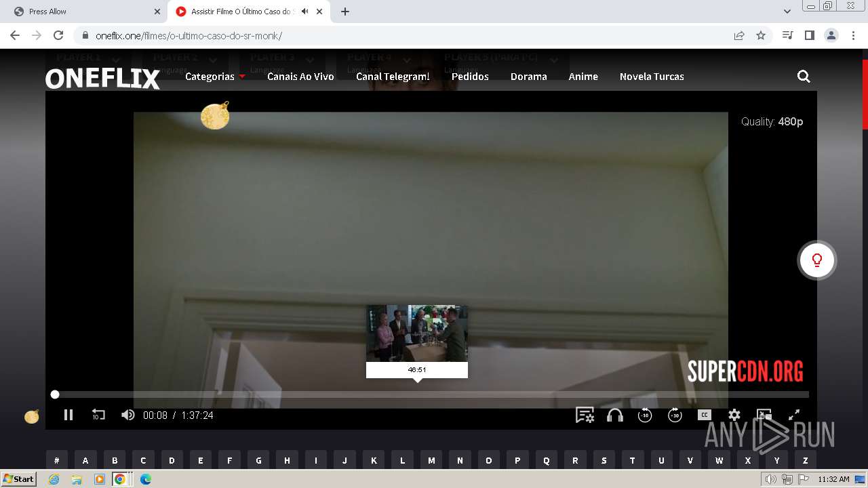Open Canais Ao Vivo menu
Image resolution: width=868 pixels, height=488 pixels.
pyautogui.click(x=300, y=77)
